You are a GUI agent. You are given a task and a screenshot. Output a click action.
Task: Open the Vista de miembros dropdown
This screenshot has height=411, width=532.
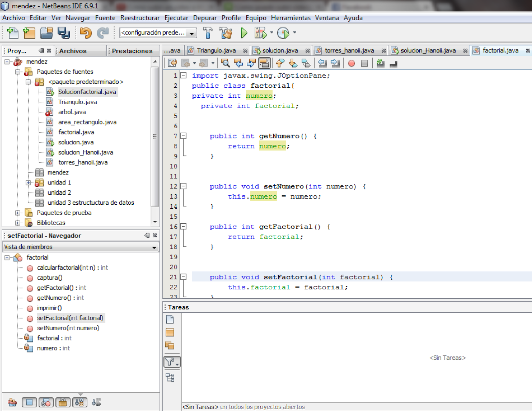(154, 247)
